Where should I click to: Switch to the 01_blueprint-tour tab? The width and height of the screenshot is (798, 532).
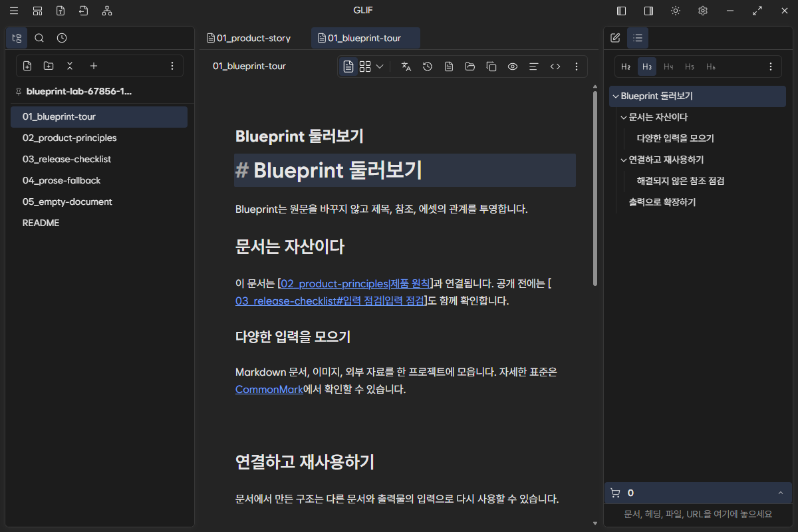[365, 38]
